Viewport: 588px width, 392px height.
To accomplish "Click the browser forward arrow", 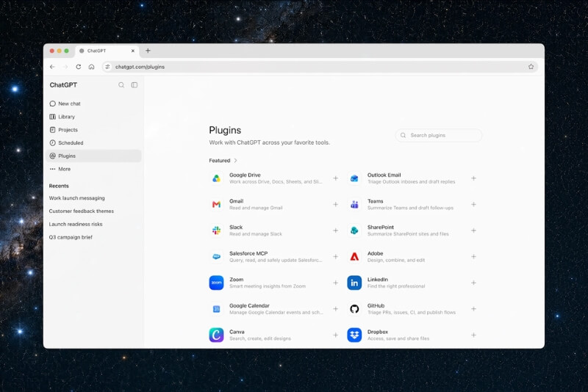I will click(65, 67).
